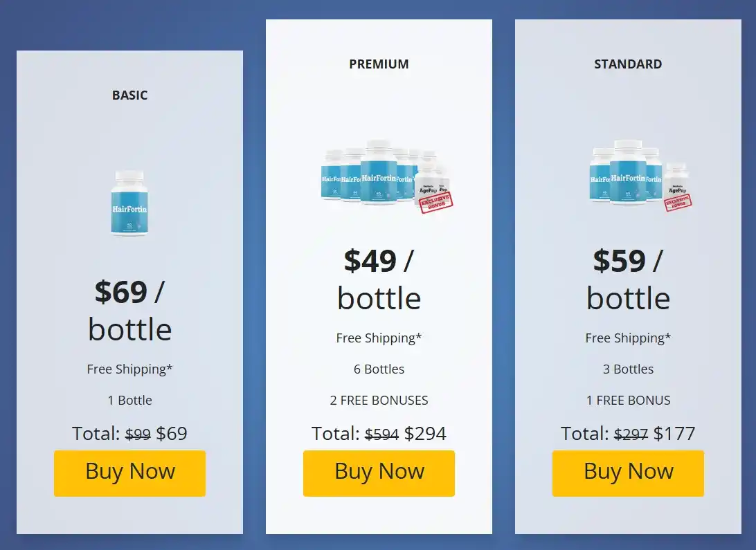The height and width of the screenshot is (550, 756).
Task: Click Buy Now under the Premium plan
Action: (x=379, y=473)
